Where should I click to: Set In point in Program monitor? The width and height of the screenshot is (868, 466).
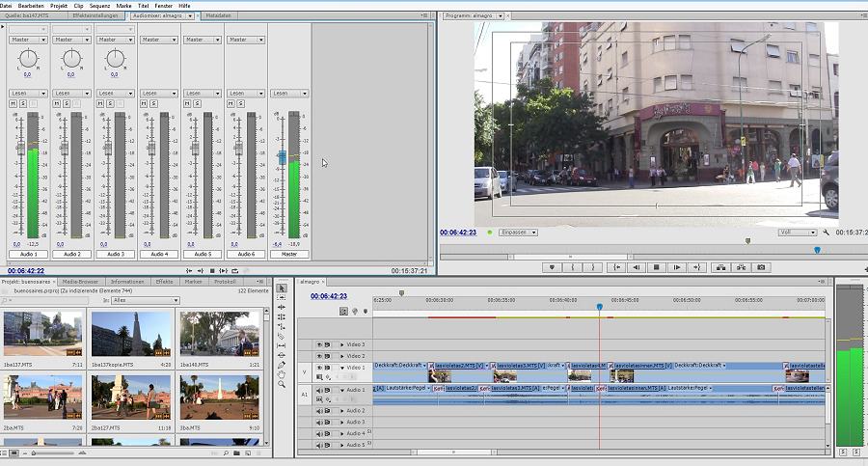point(572,267)
